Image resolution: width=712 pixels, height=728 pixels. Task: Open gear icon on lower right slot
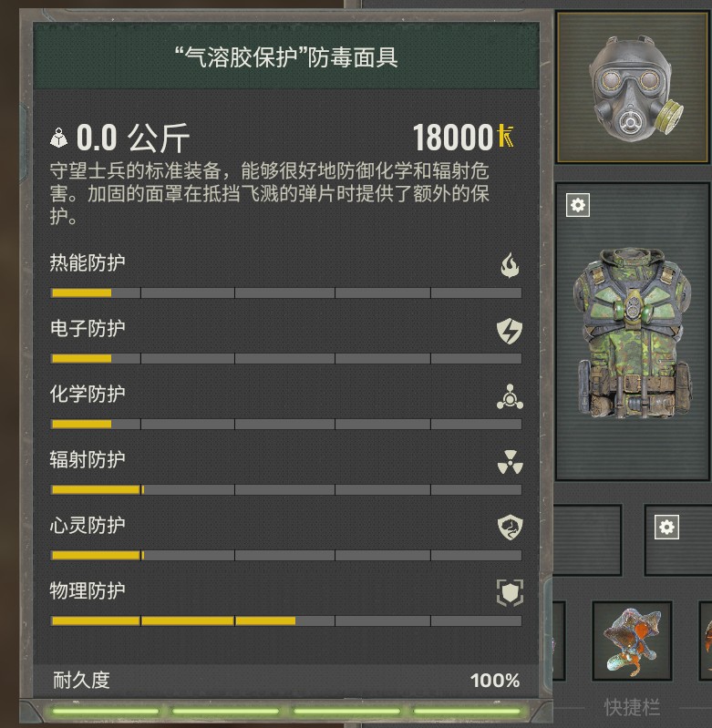tap(666, 527)
